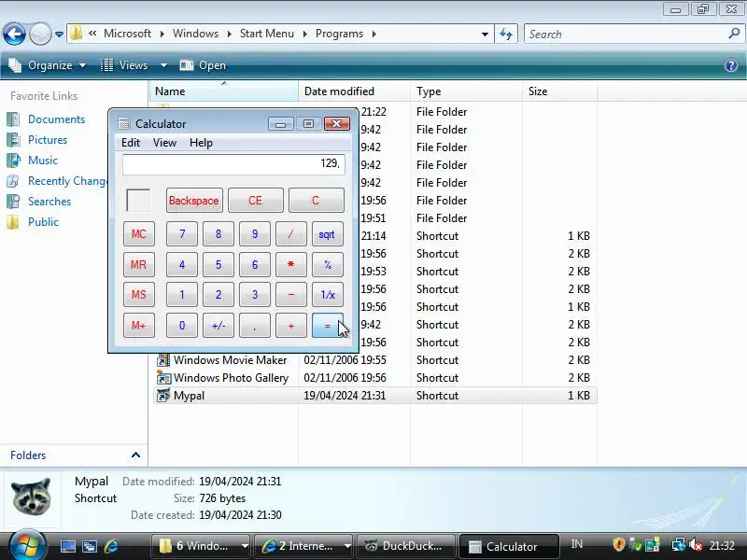Click the percent button in Calculator
747x560 pixels.
[x=328, y=264]
